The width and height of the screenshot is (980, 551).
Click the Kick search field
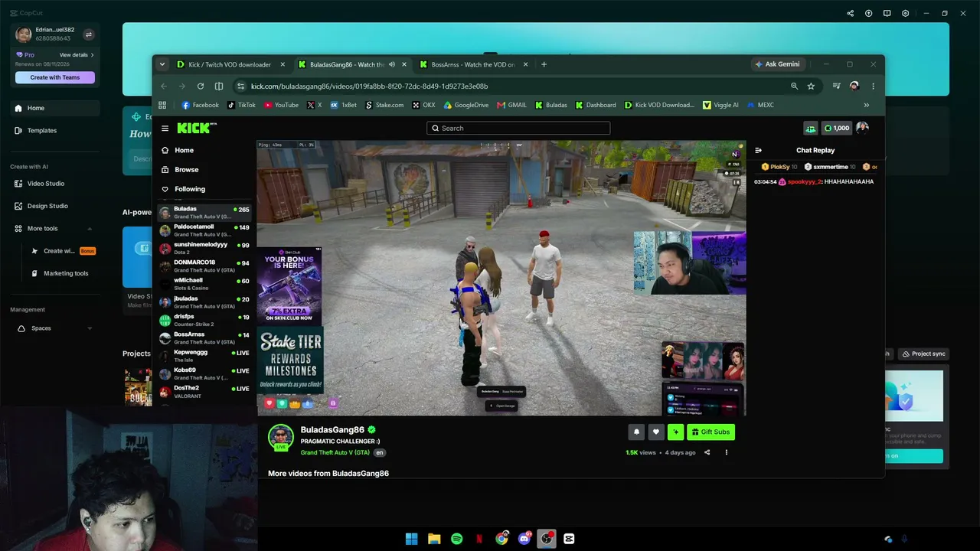pos(518,128)
